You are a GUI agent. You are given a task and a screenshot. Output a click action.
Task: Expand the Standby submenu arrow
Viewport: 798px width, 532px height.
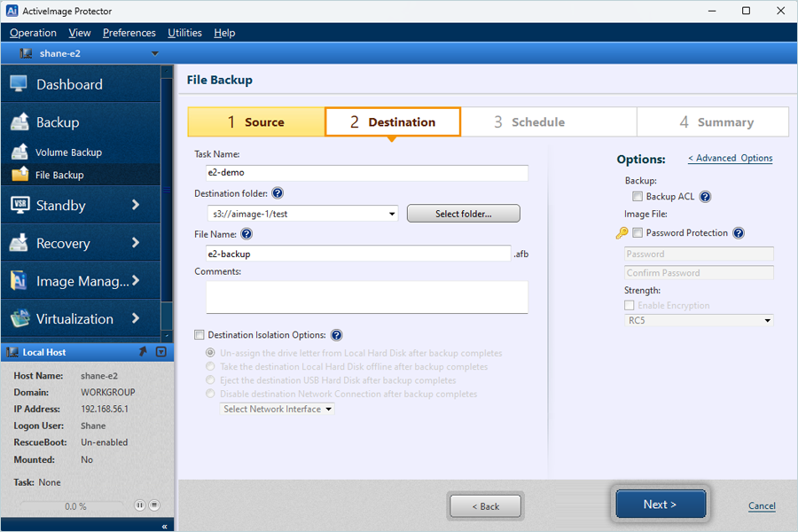click(x=136, y=205)
